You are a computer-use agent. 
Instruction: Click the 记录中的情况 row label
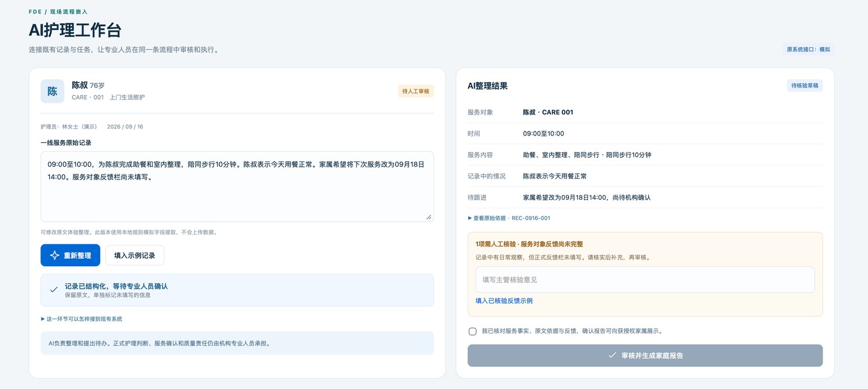pyautogui.click(x=487, y=176)
